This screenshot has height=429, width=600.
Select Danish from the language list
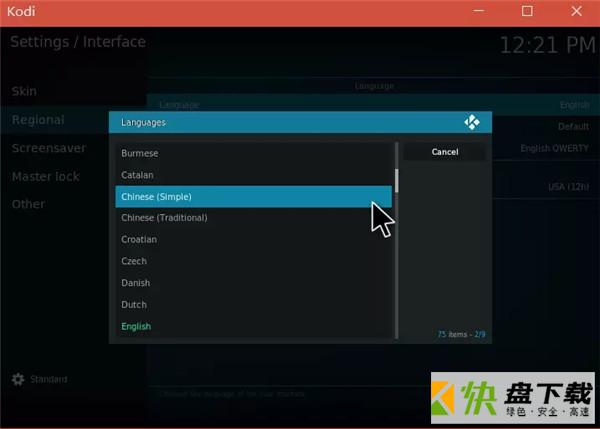click(x=253, y=283)
